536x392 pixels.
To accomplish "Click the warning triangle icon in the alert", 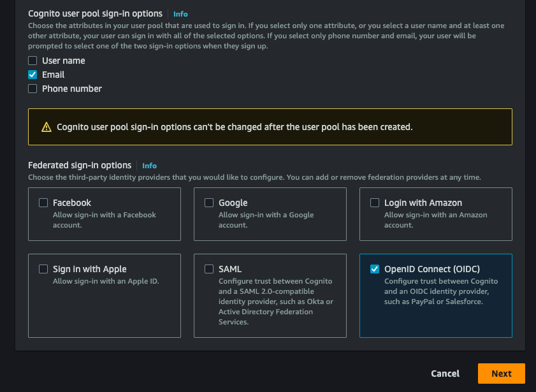I will (45, 126).
